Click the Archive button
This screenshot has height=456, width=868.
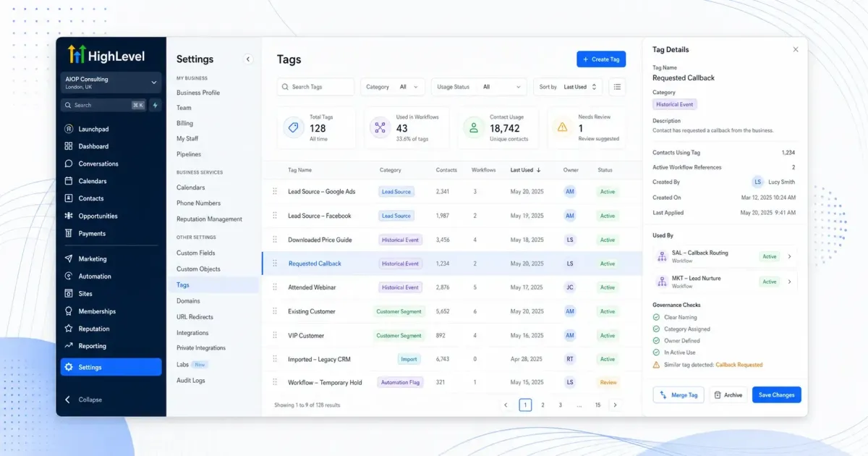(x=728, y=395)
